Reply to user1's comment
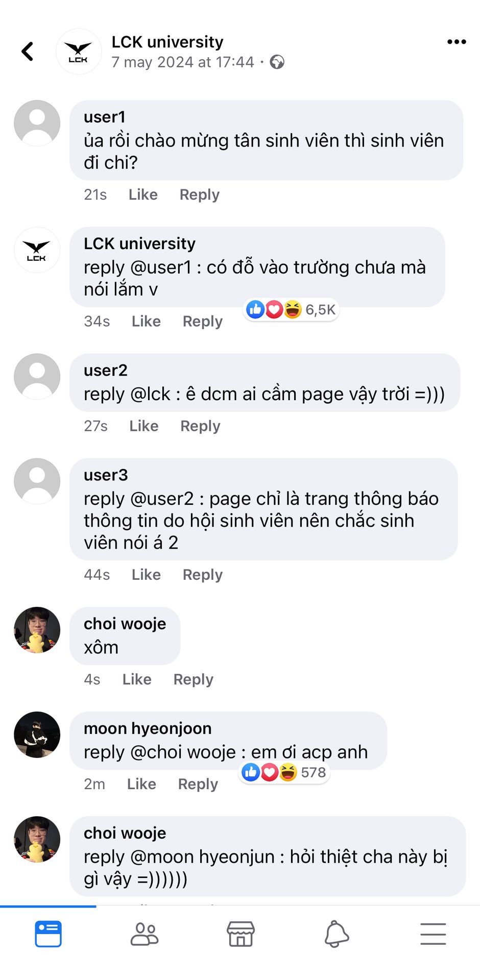This screenshot has width=480, height=980. point(199,195)
